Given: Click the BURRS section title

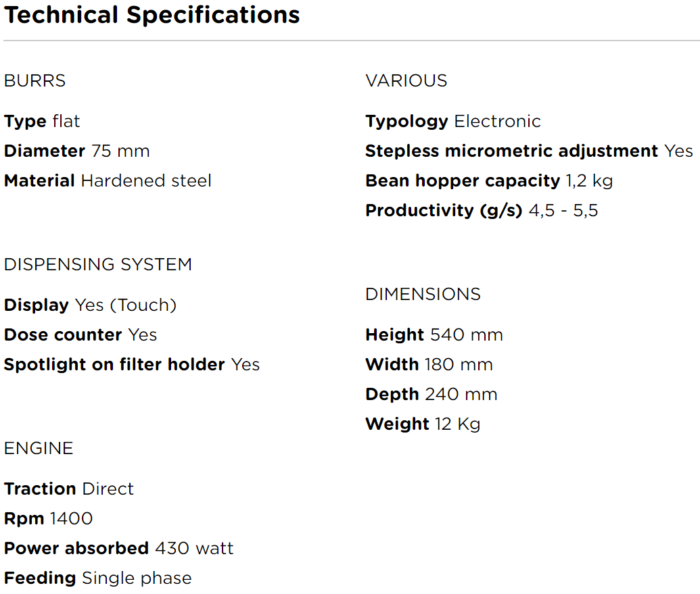Looking at the screenshot, I should (35, 81).
